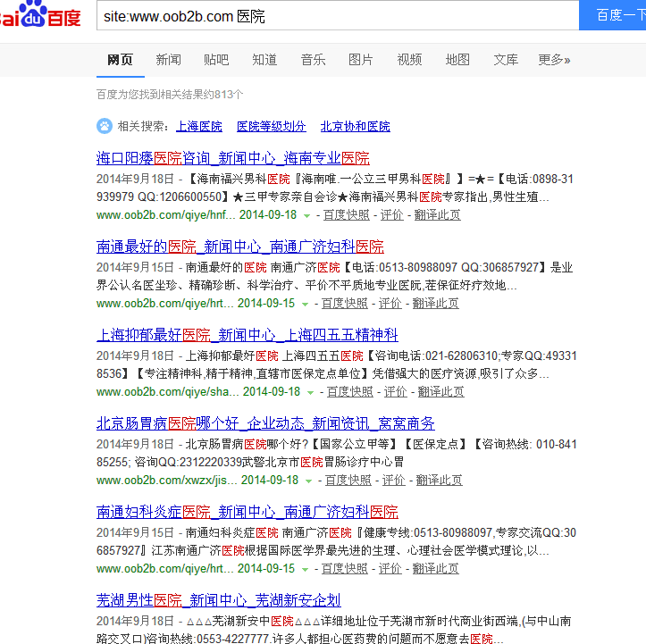Open the 地图 tab
This screenshot has width=646, height=644.
tap(457, 60)
